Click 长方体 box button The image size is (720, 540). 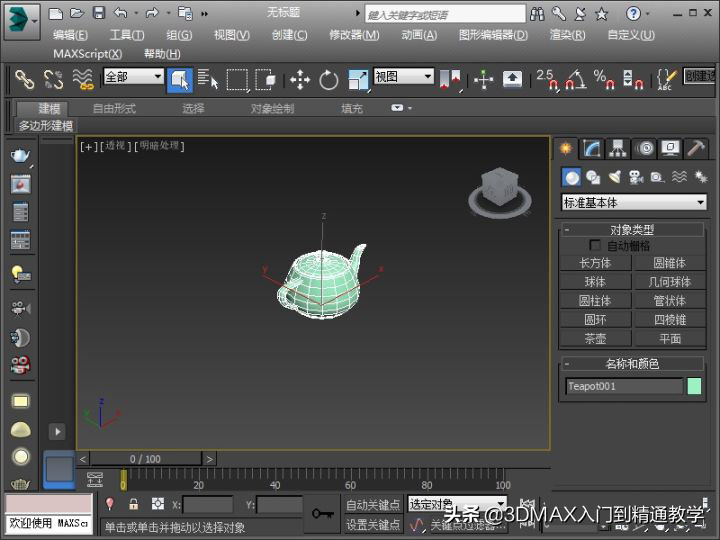pos(596,263)
